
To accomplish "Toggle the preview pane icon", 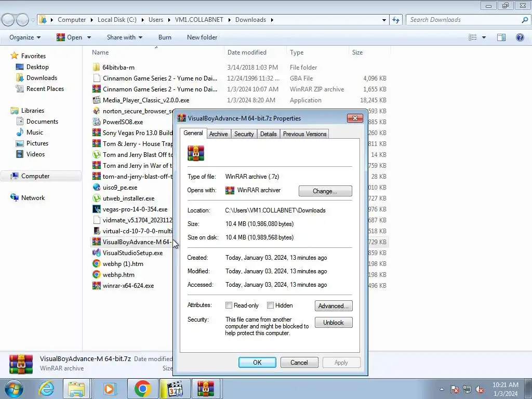I will click(x=501, y=37).
